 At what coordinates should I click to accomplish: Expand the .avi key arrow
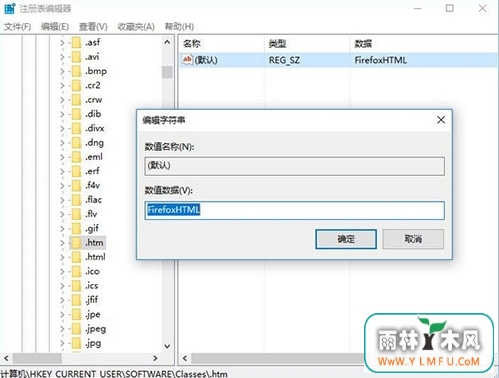pos(62,57)
